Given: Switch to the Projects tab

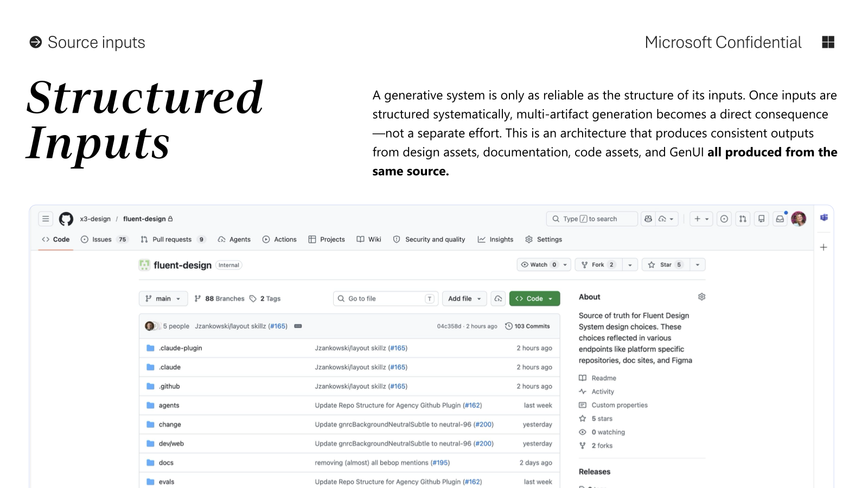Looking at the screenshot, I should 327,239.
